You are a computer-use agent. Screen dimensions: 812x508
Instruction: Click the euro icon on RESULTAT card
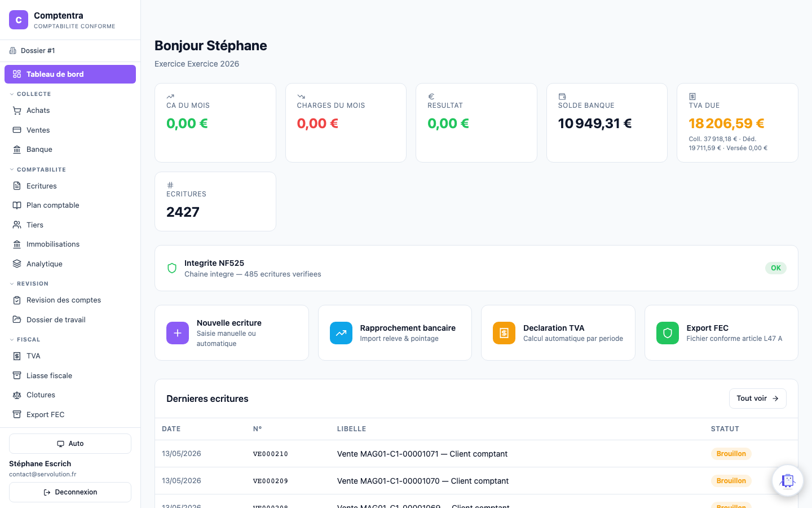click(x=431, y=97)
